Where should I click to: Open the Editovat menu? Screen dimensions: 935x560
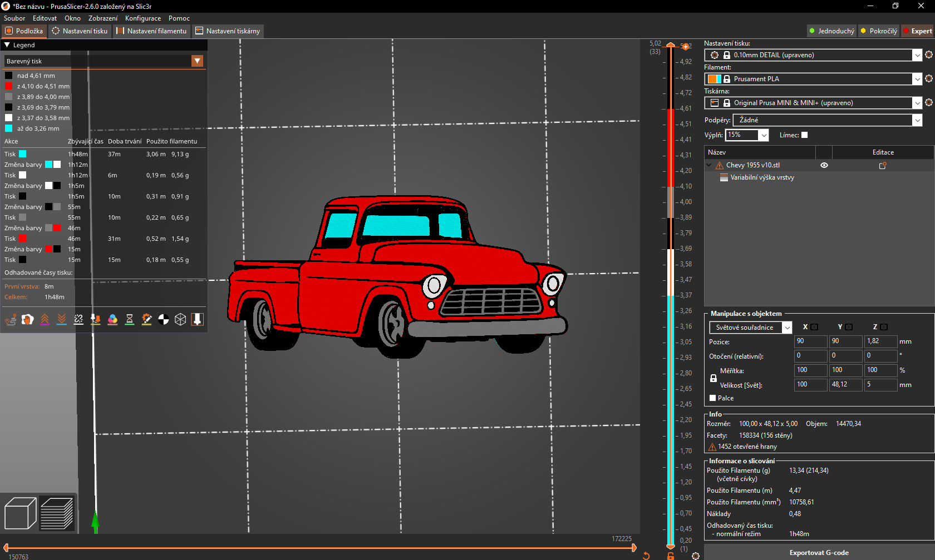point(45,18)
